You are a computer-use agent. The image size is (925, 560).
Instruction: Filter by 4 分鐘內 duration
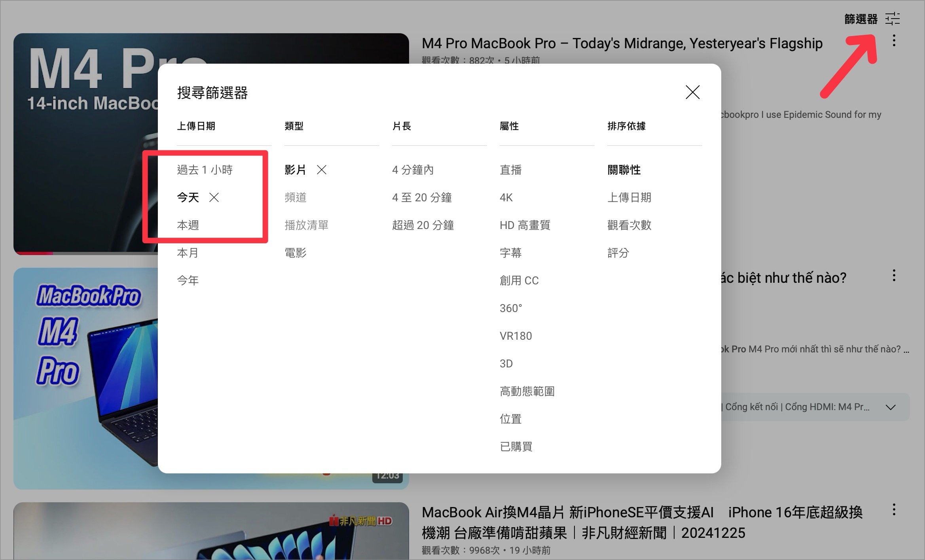pyautogui.click(x=413, y=170)
